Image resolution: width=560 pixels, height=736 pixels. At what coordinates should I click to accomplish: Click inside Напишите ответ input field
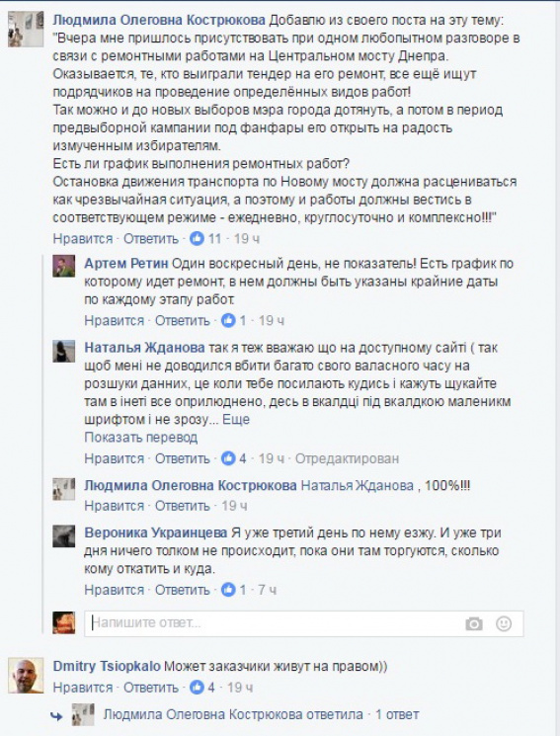275,623
